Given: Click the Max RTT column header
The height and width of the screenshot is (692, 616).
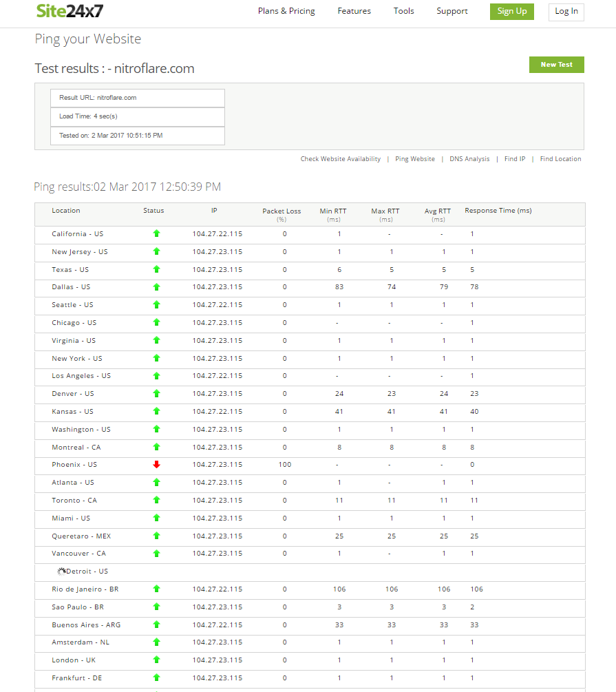Looking at the screenshot, I should pyautogui.click(x=385, y=214).
